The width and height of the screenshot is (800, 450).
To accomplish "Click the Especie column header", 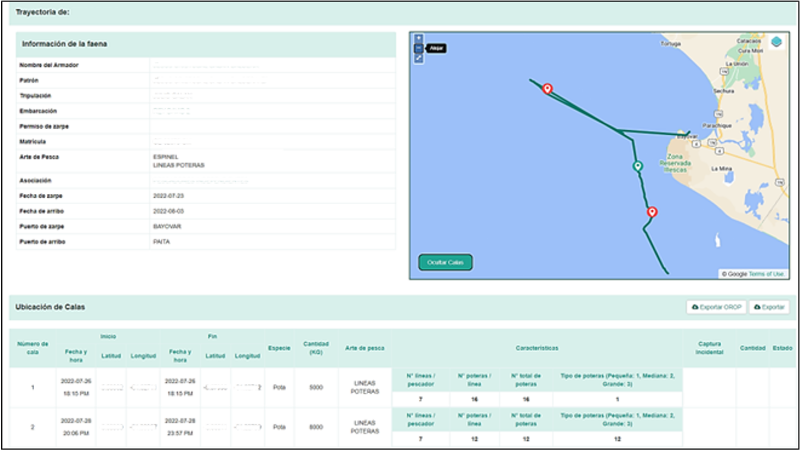I will click(279, 348).
